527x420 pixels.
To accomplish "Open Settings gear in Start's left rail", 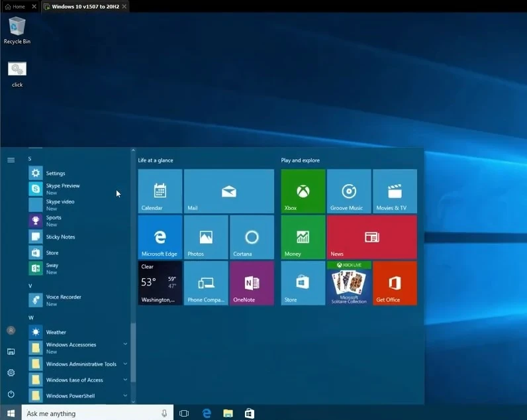I will tap(11, 372).
